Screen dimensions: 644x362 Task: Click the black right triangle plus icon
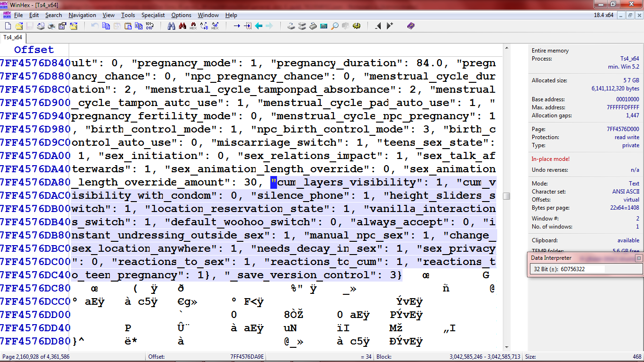click(389, 26)
